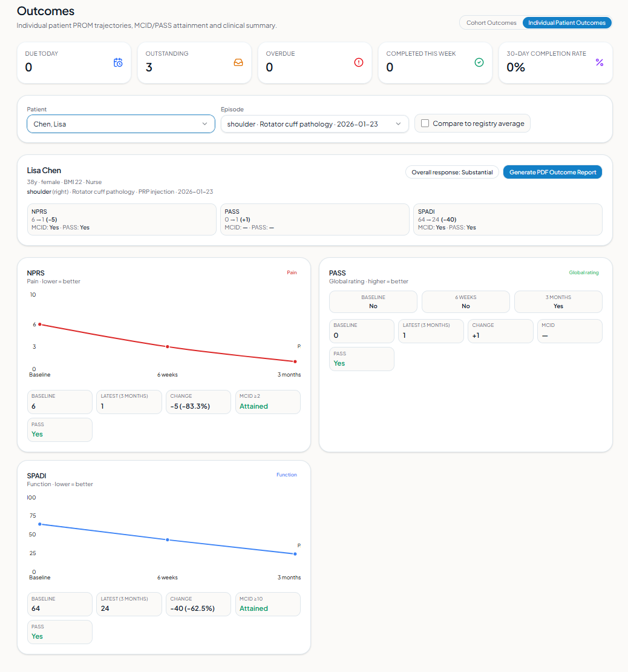This screenshot has height=672, width=628.
Task: Click PASS panel Change +1 box
Action: tap(500, 331)
